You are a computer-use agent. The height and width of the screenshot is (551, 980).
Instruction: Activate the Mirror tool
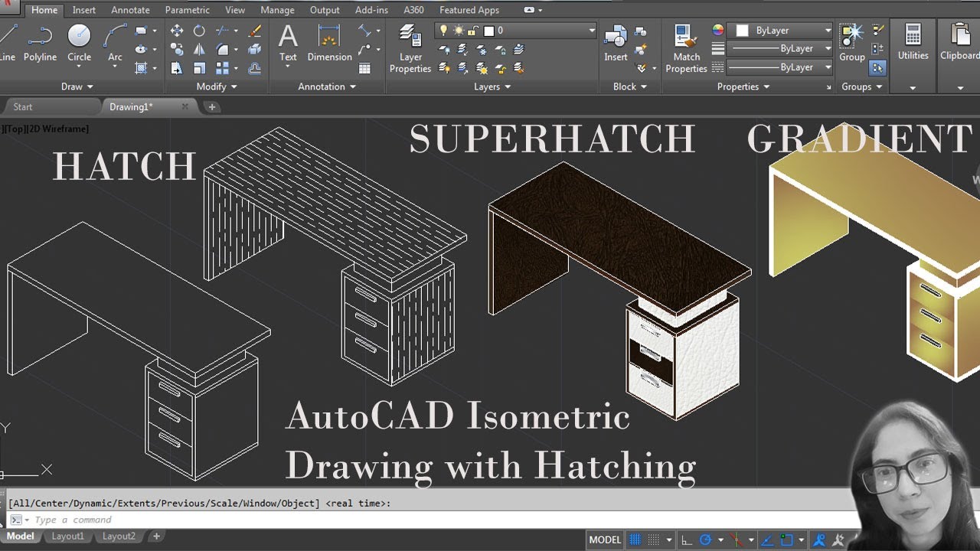click(x=199, y=49)
